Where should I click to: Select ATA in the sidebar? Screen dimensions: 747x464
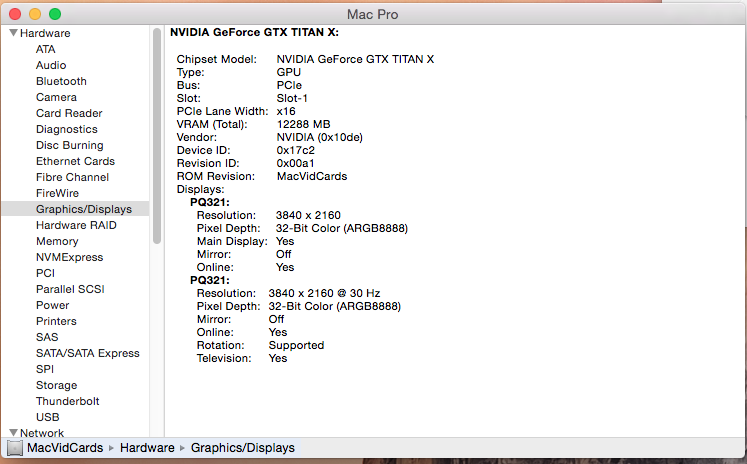(46, 49)
